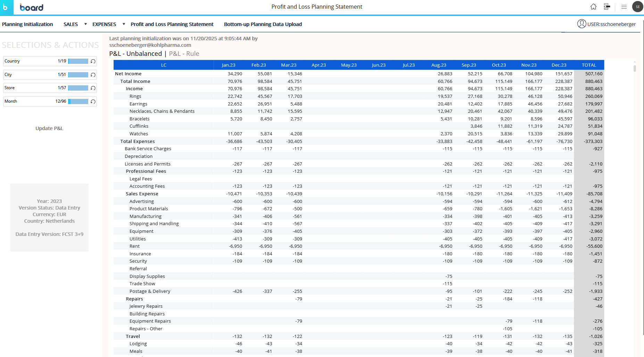The image size is (644, 357).
Task: Collapse the Sales Expense group
Action: [x=142, y=194]
